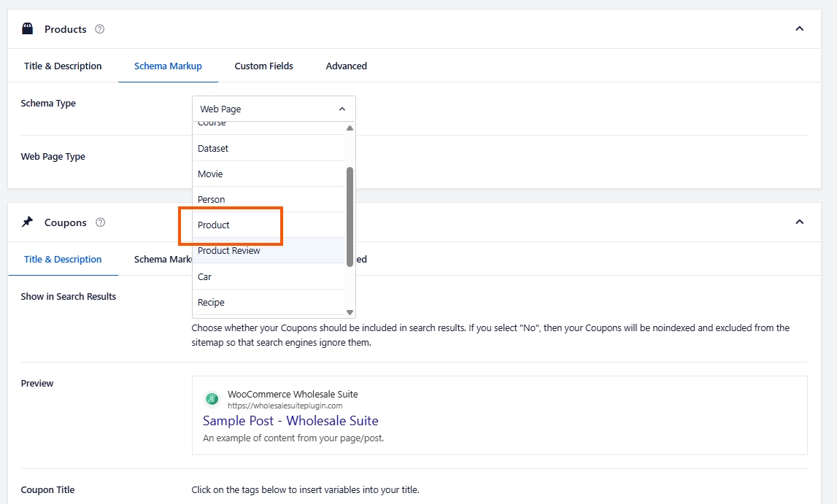Select Product from schema list
The height and width of the screenshot is (504, 837).
point(214,225)
